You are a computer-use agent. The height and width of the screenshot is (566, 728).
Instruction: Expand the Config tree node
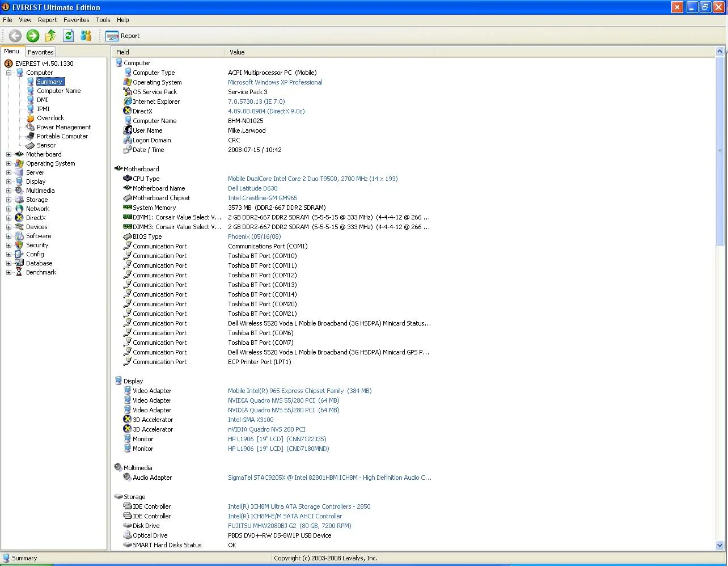pos(9,254)
